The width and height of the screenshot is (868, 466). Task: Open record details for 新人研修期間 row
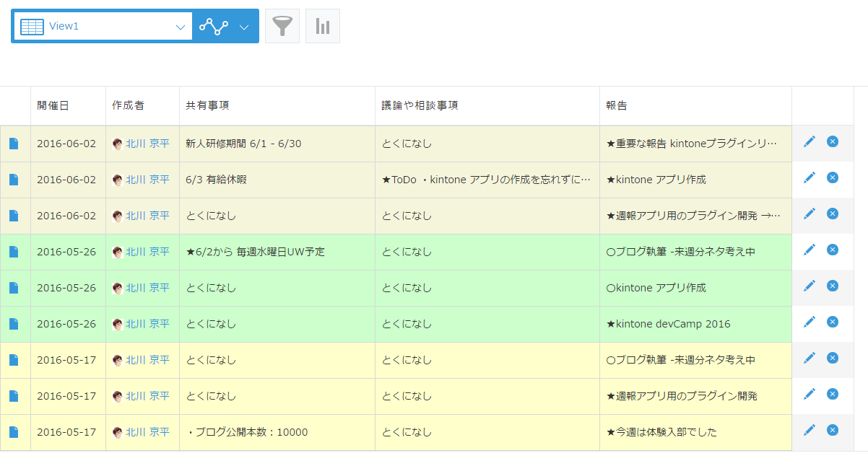(x=14, y=144)
